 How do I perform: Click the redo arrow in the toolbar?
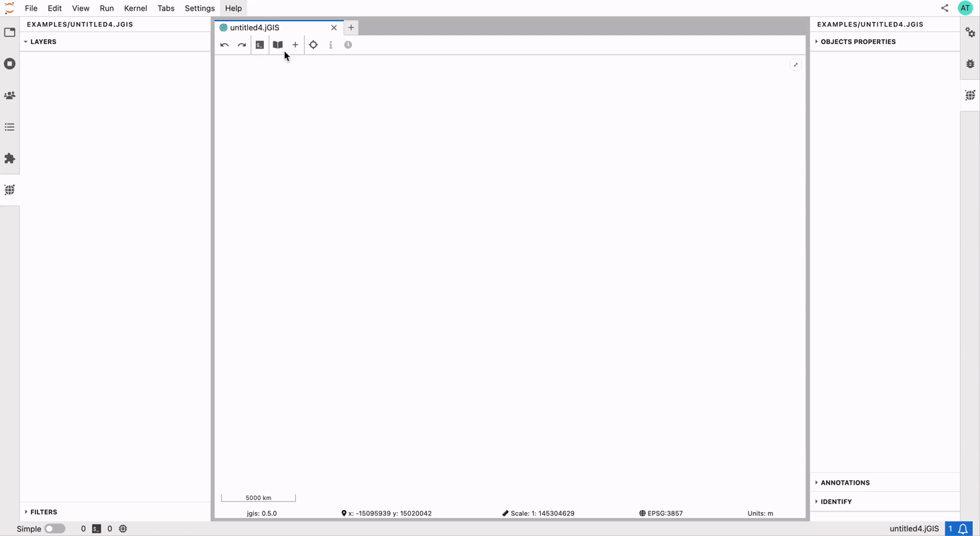point(242,45)
